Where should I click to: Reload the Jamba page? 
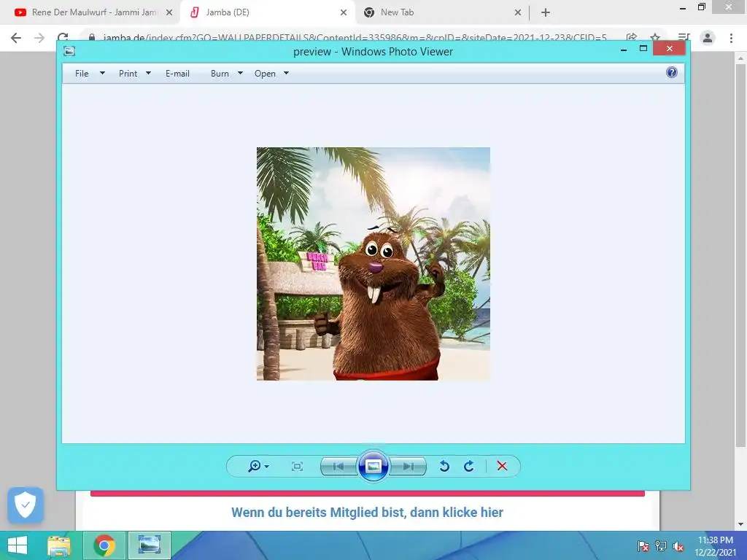click(x=63, y=36)
